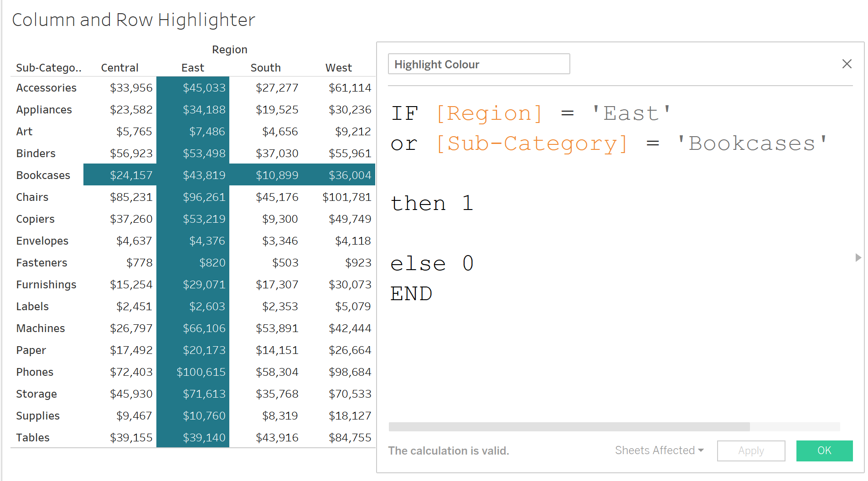Click the Tables row label
The image size is (868, 481).
[x=32, y=437]
